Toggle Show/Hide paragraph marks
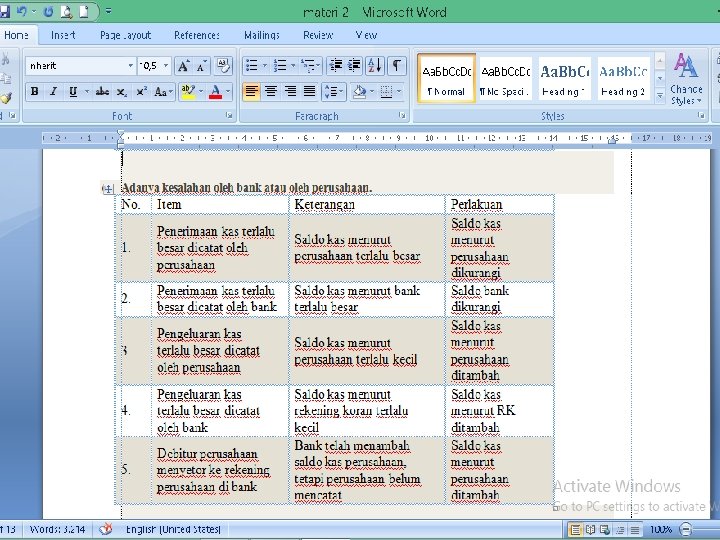Viewport: 720px width, 540px height. coord(396,65)
